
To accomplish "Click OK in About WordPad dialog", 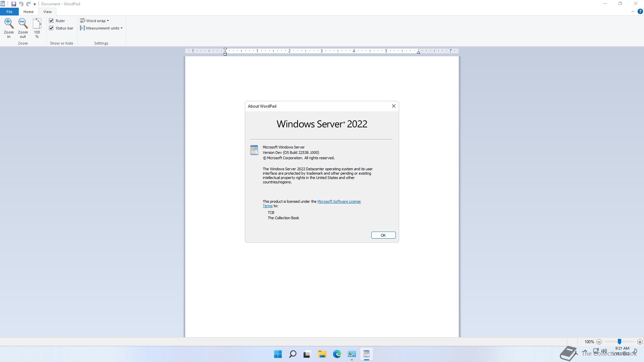I will coord(383,235).
